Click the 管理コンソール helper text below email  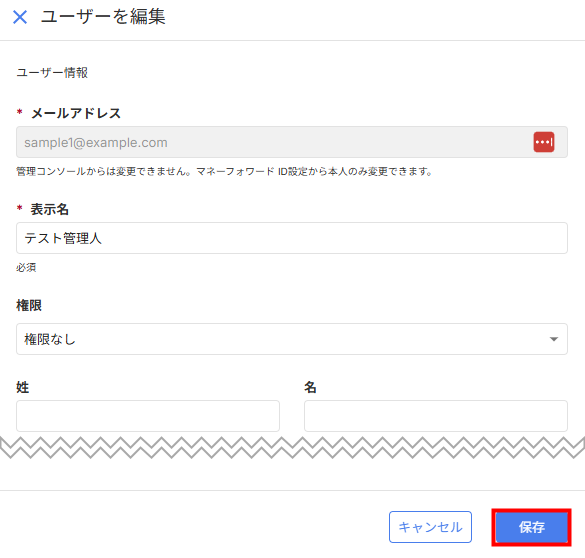pyautogui.click(x=224, y=172)
